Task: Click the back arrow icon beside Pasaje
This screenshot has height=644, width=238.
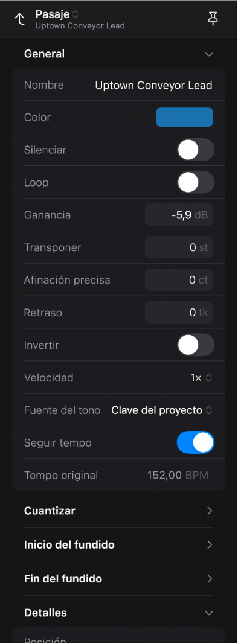Action: pyautogui.click(x=19, y=19)
